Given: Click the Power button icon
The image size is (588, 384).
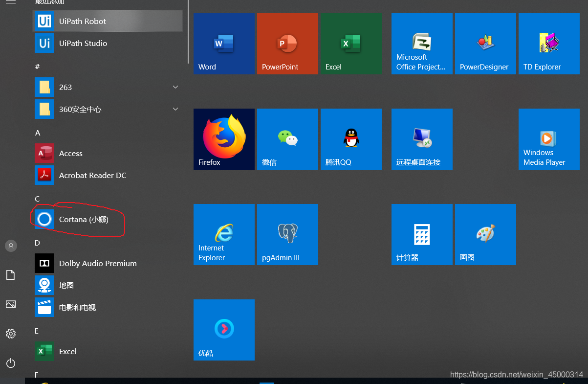Looking at the screenshot, I should coord(11,363).
